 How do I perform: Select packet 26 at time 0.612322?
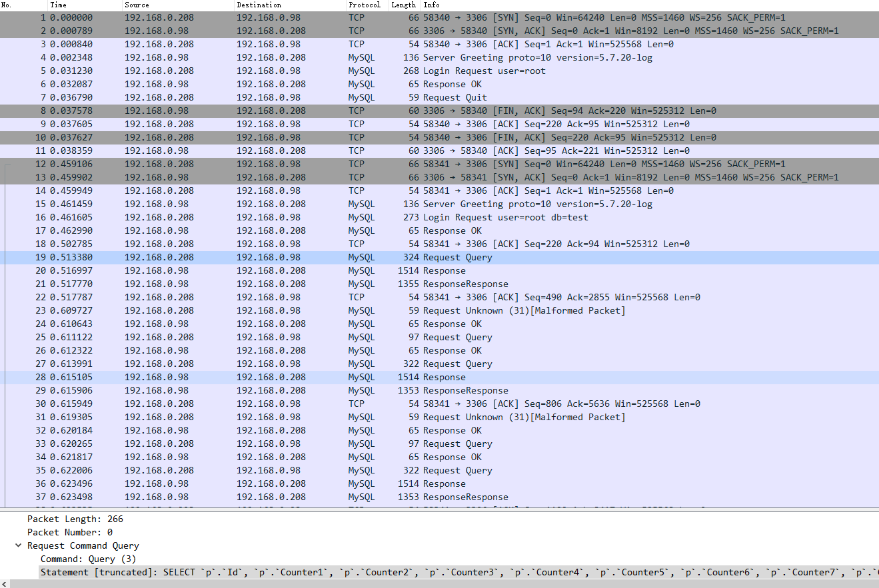click(439, 350)
